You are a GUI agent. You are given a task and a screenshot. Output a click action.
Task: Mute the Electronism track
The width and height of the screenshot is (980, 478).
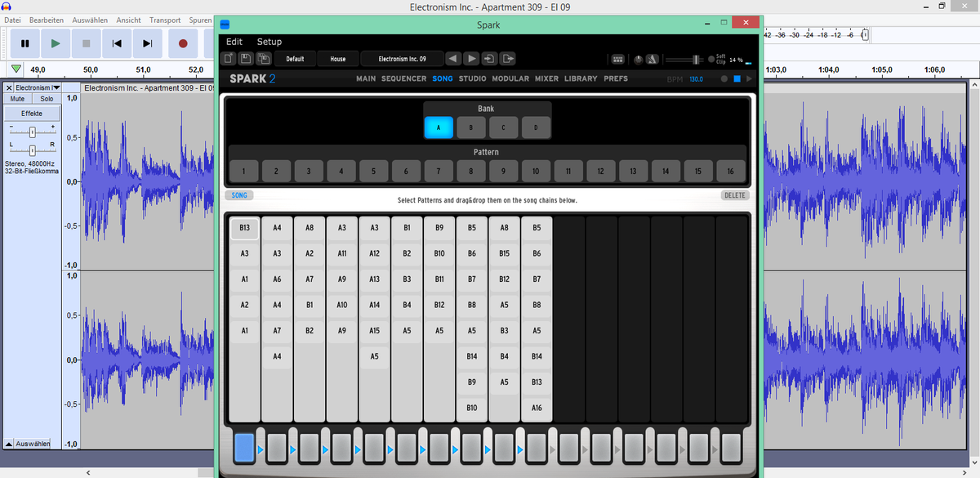point(17,99)
